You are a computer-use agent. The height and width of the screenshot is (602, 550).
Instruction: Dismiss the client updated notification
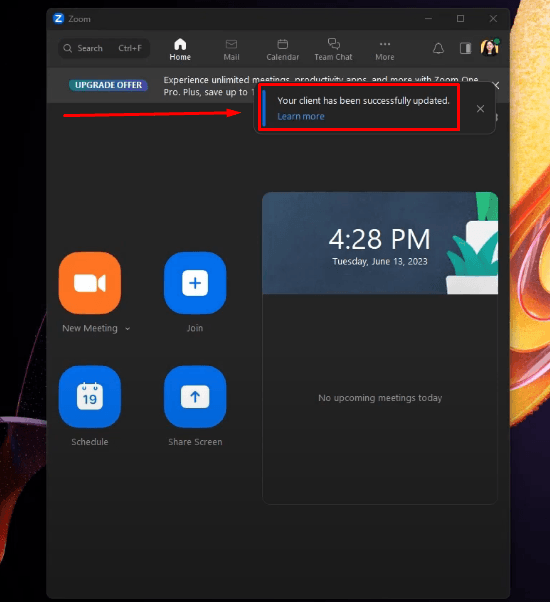pyautogui.click(x=480, y=109)
